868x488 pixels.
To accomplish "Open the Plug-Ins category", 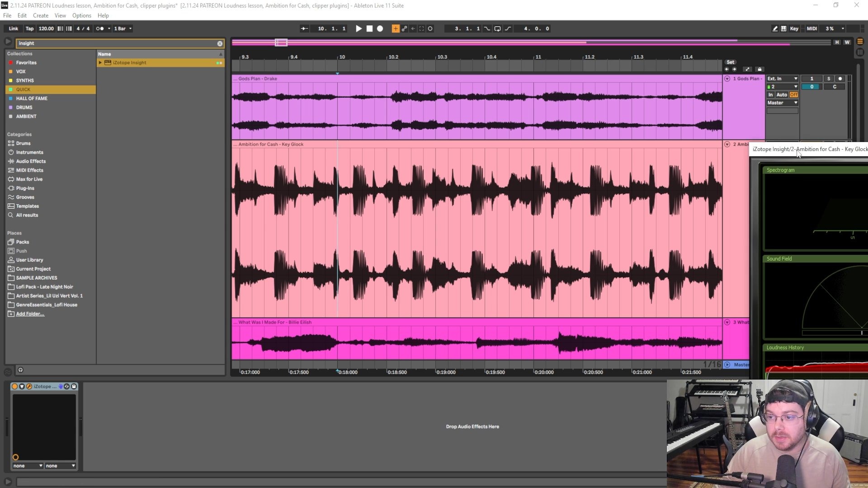I will coord(25,188).
